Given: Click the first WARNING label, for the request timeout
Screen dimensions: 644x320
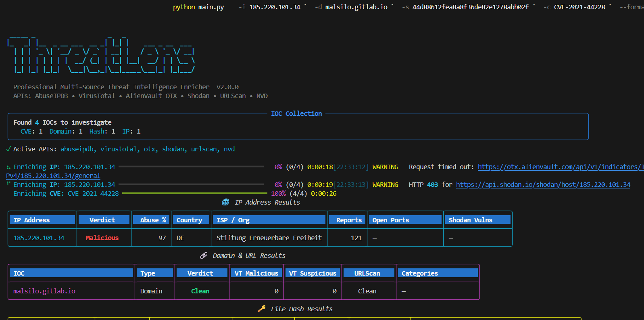Looking at the screenshot, I should pyautogui.click(x=385, y=167).
